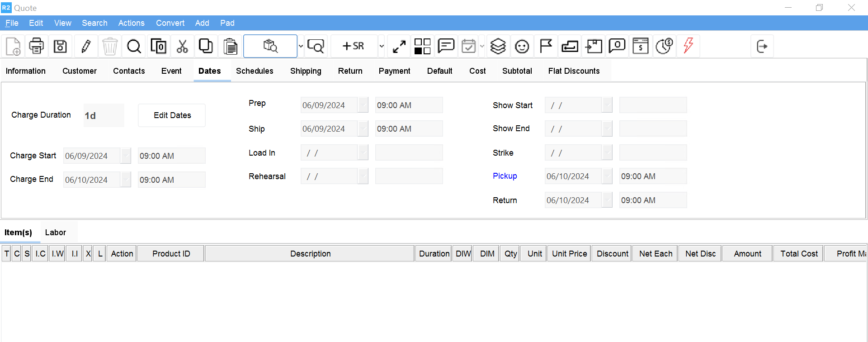Click the smiley face icon

(522, 46)
